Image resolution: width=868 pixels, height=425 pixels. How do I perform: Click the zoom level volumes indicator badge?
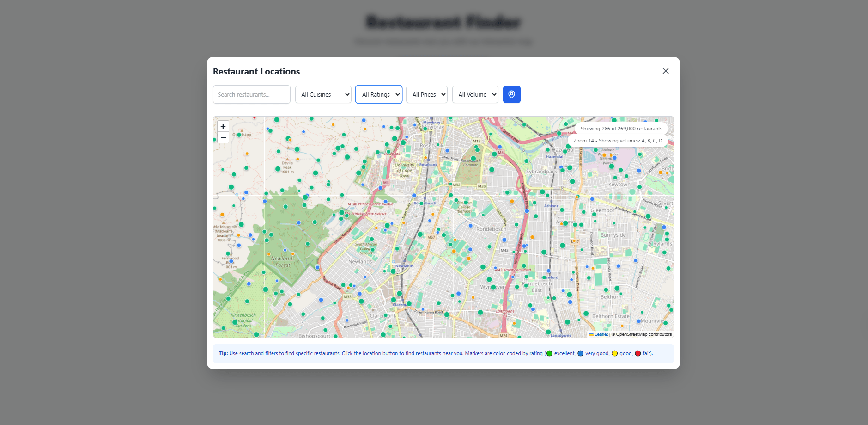[617, 141]
